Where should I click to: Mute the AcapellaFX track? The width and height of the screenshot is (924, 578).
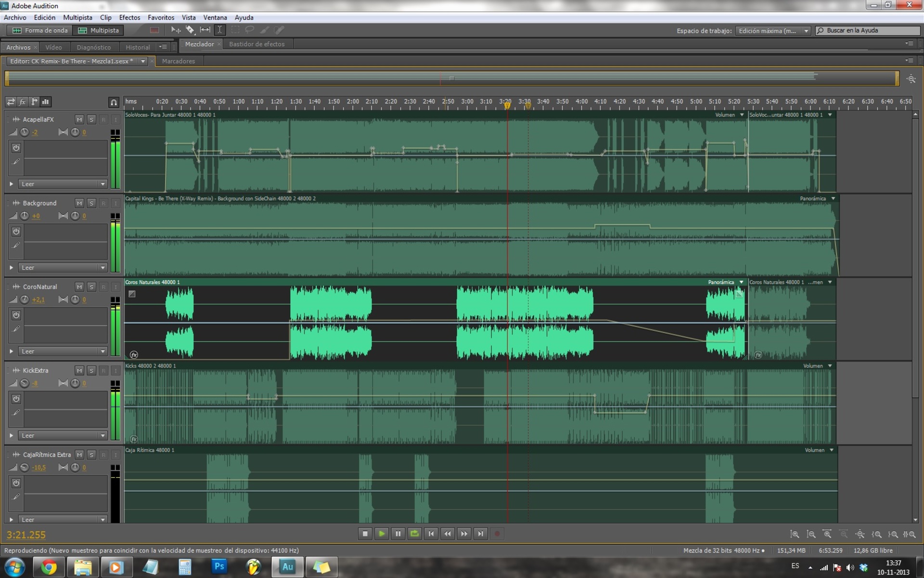click(x=79, y=119)
